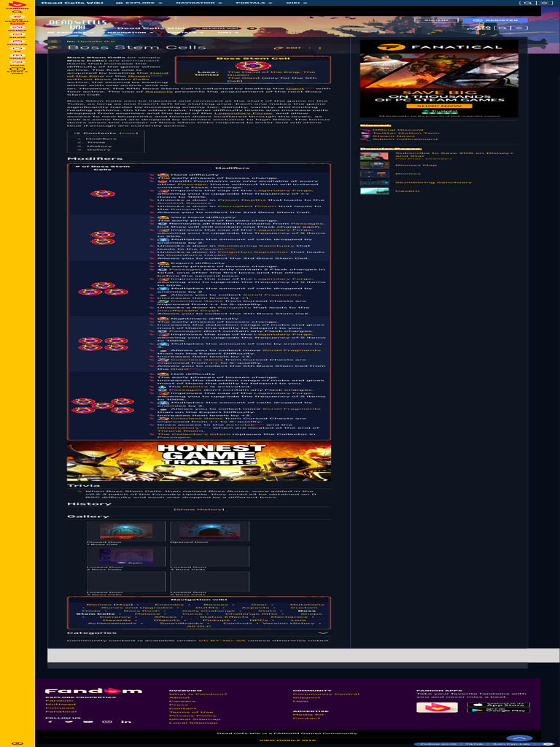
Task: Open Fandom's Instagram from the footer
Action: point(107,721)
